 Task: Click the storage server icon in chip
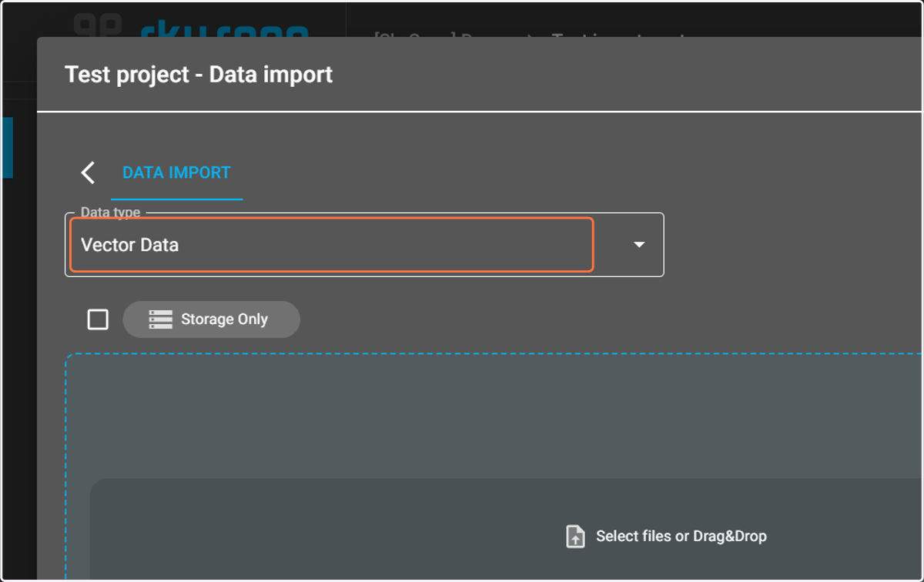161,319
